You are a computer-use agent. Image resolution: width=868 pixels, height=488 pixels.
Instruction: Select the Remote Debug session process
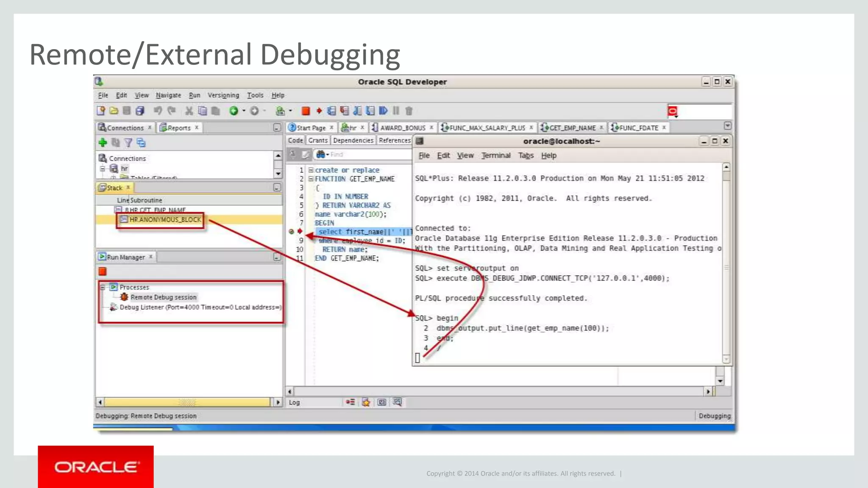pyautogui.click(x=163, y=297)
